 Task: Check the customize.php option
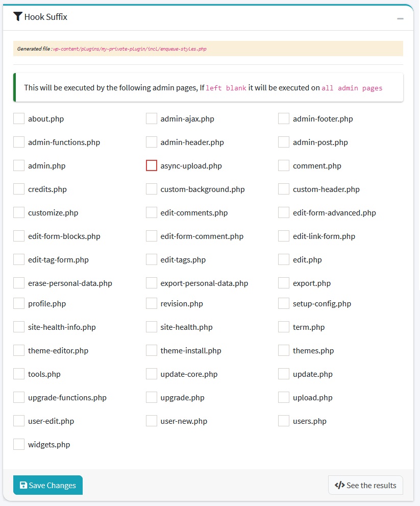19,213
